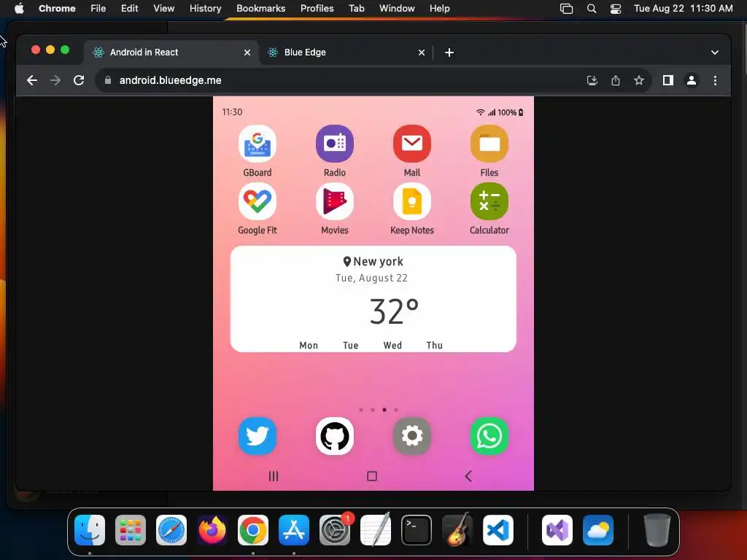Open the Edit menu
The height and width of the screenshot is (560, 747).
(x=129, y=9)
